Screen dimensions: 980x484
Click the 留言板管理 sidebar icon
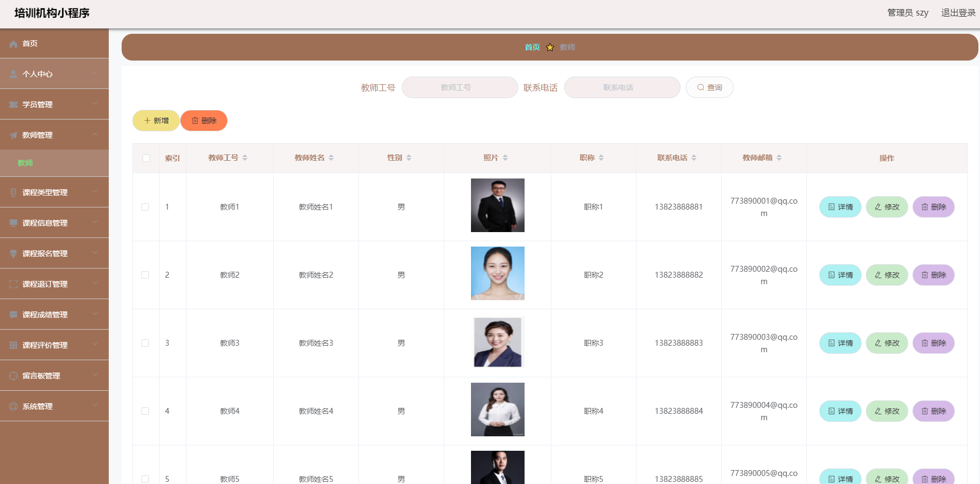pyautogui.click(x=13, y=376)
